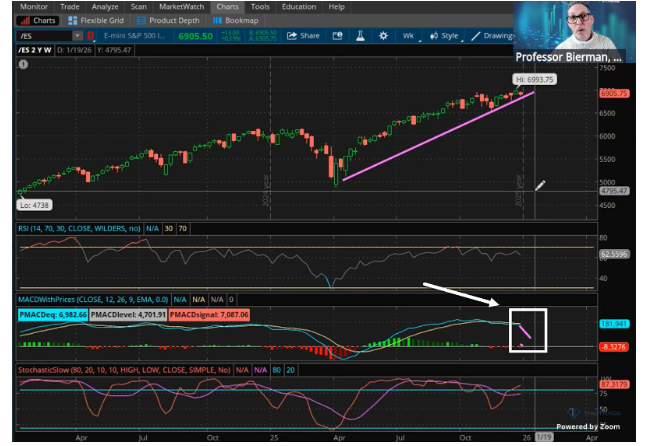Open the Scan tab
Viewport: 646px width, 446px height.
pyautogui.click(x=138, y=7)
